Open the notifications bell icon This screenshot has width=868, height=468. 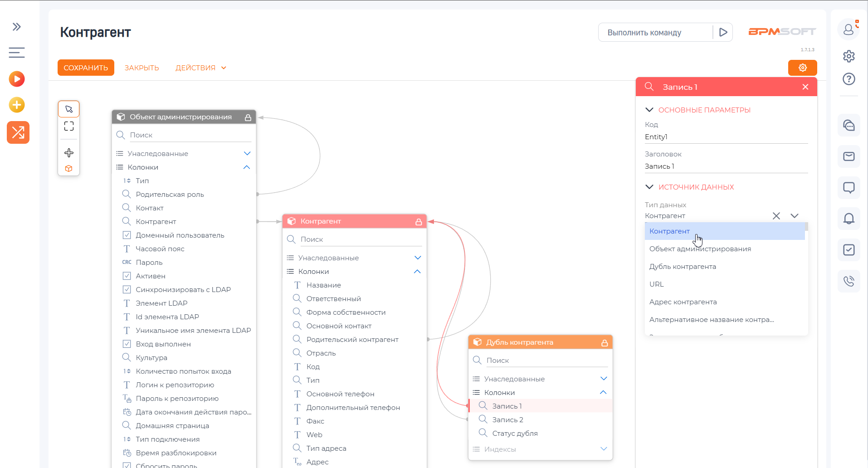[x=848, y=219]
